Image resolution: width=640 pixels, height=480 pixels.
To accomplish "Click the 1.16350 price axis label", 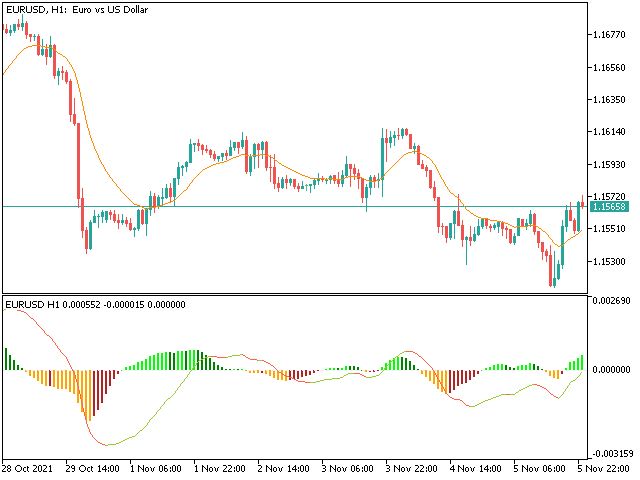I will (609, 100).
